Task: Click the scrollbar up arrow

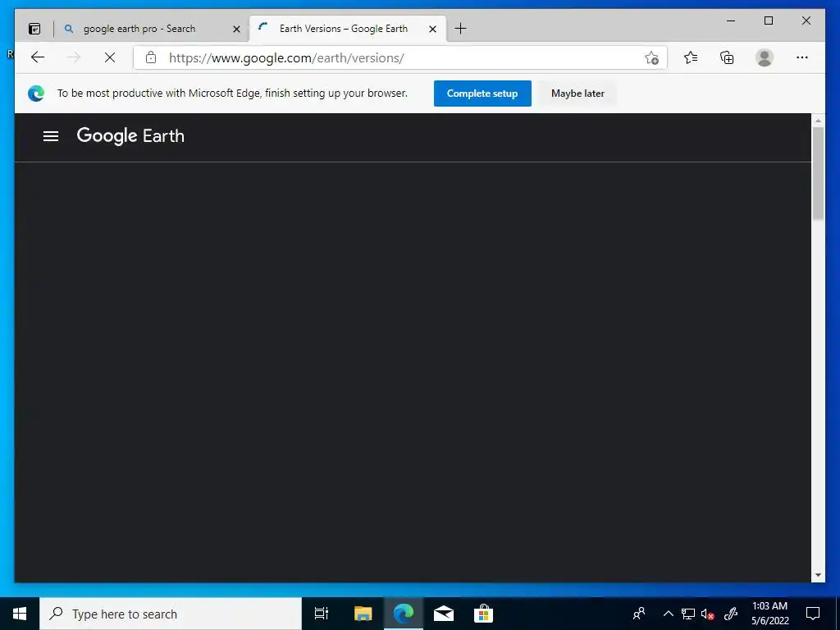Action: (818, 121)
